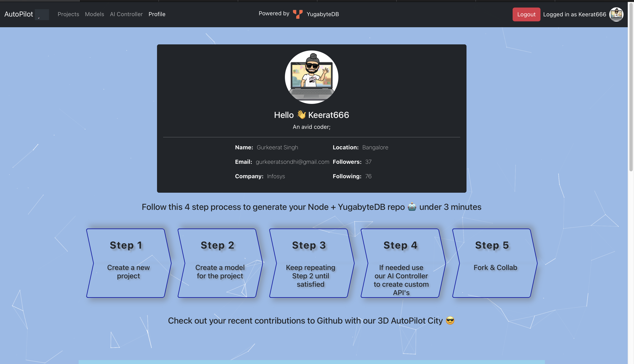This screenshot has width=634, height=364.
Task: Click the robot emoji in the heading
Action: (x=412, y=207)
